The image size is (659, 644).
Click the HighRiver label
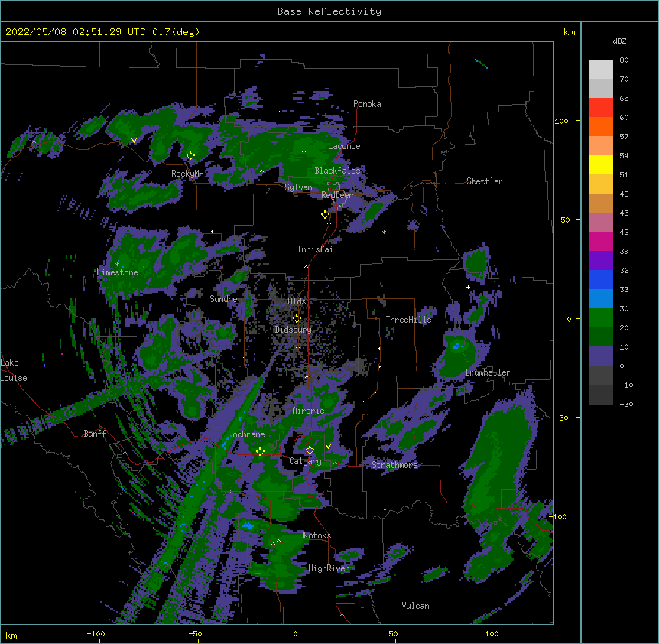pyautogui.click(x=329, y=568)
